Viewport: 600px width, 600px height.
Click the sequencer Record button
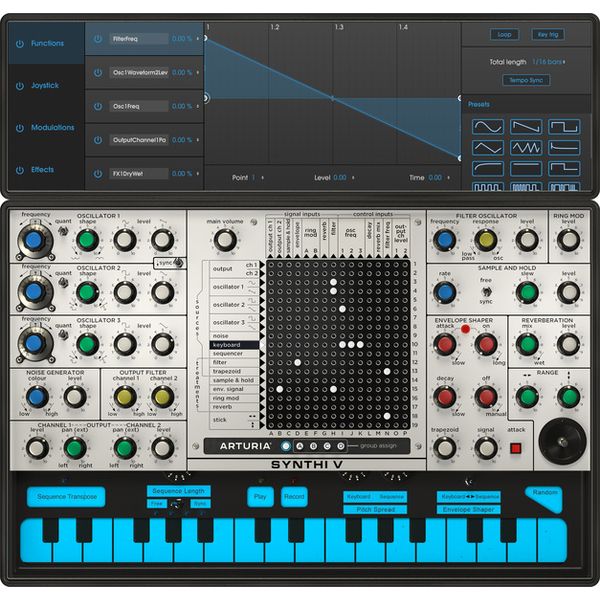pyautogui.click(x=294, y=497)
